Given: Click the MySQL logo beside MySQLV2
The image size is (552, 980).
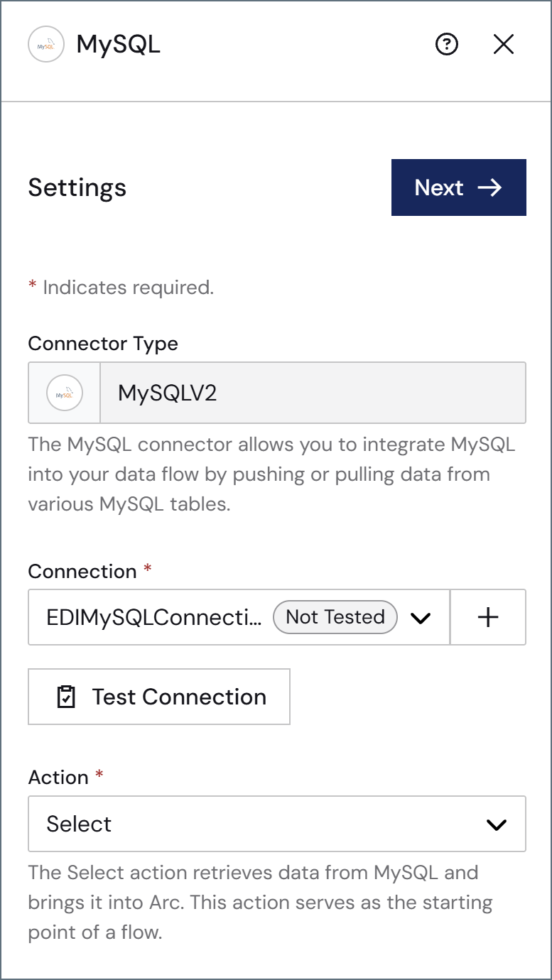Looking at the screenshot, I should pos(65,393).
